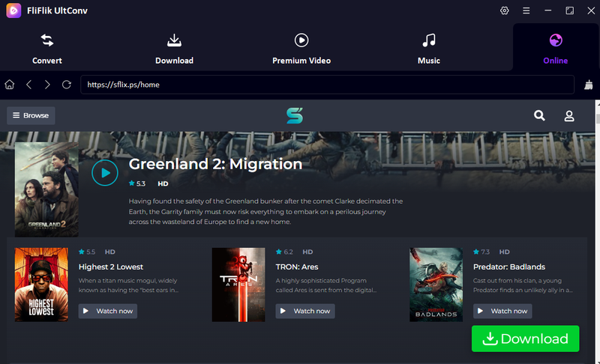The image size is (600, 364).
Task: Open the Premium Video tab
Action: (x=301, y=49)
